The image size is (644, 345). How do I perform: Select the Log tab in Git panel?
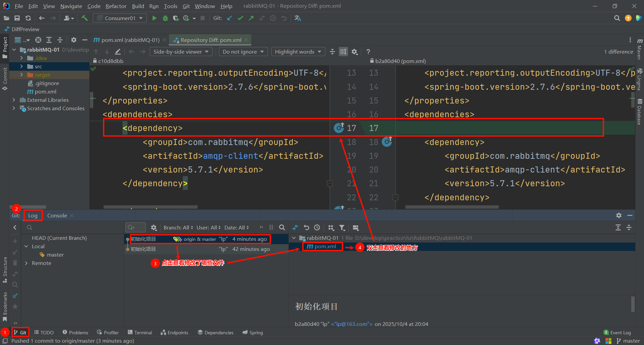click(33, 215)
